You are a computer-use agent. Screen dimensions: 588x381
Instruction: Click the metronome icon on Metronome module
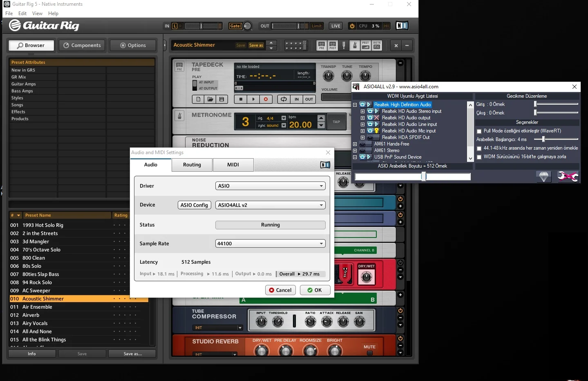coord(179,116)
